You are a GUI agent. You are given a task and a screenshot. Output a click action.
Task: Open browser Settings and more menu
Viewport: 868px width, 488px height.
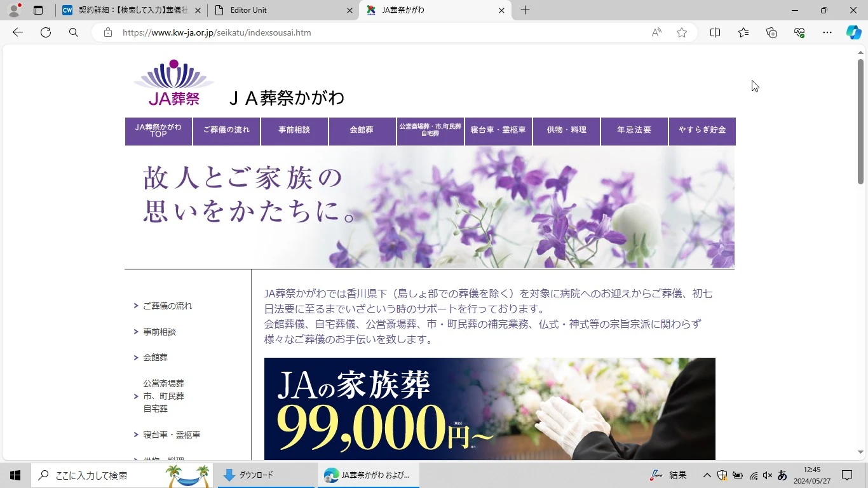827,32
